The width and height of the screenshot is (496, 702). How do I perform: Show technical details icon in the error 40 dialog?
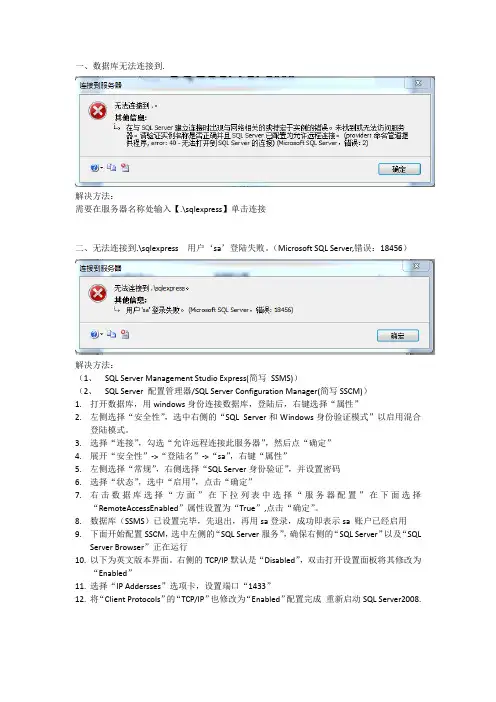pos(125,167)
